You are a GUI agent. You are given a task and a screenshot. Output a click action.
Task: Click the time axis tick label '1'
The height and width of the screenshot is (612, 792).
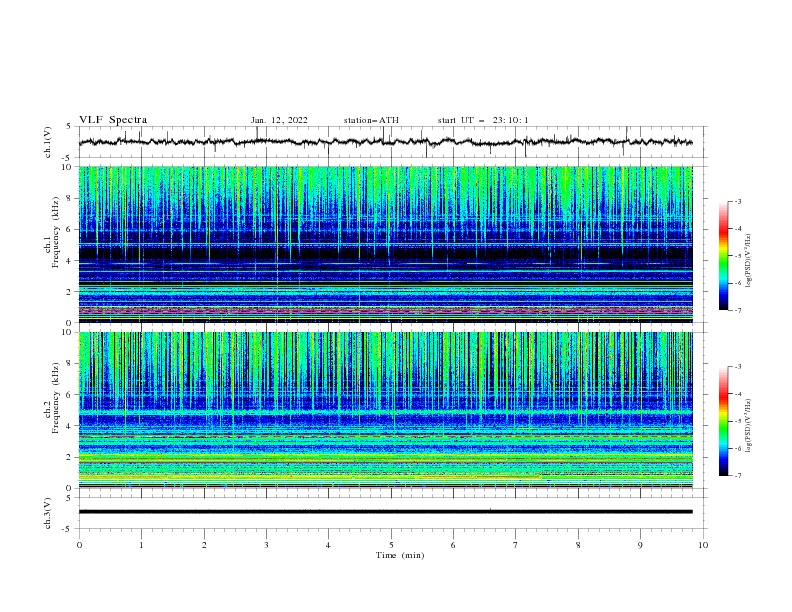[141, 545]
